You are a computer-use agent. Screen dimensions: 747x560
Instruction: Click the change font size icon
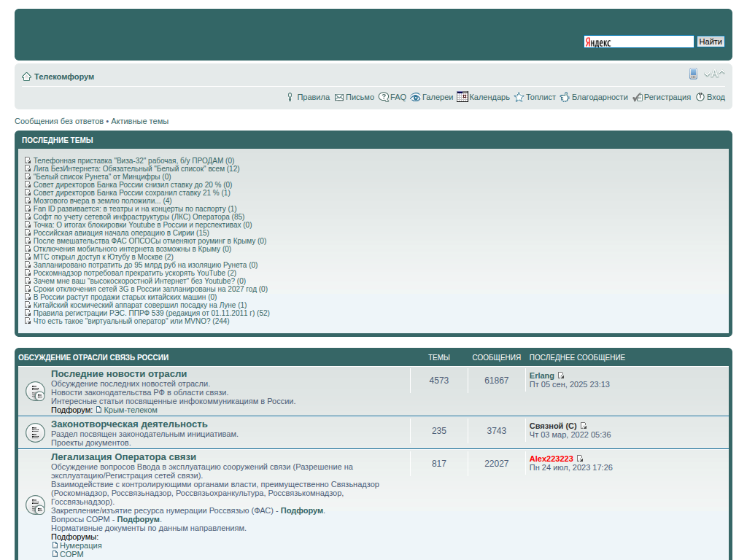pyautogui.click(x=714, y=74)
